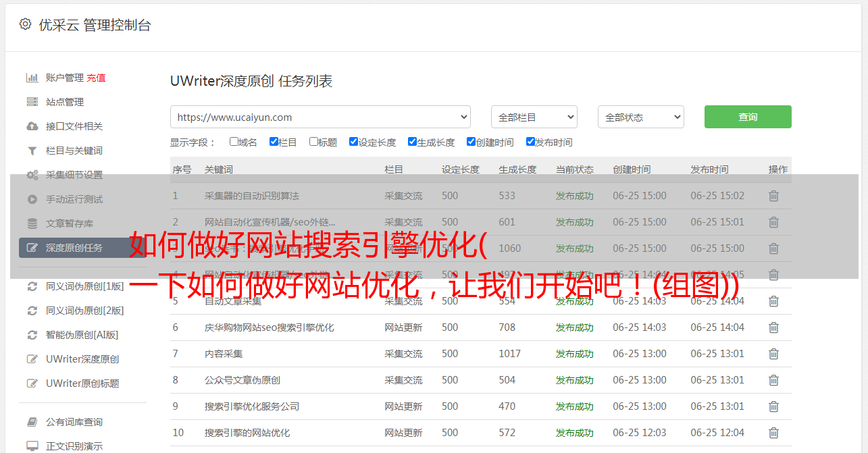
Task: Uncheck the 发布时间 field checkbox
Action: tap(530, 142)
